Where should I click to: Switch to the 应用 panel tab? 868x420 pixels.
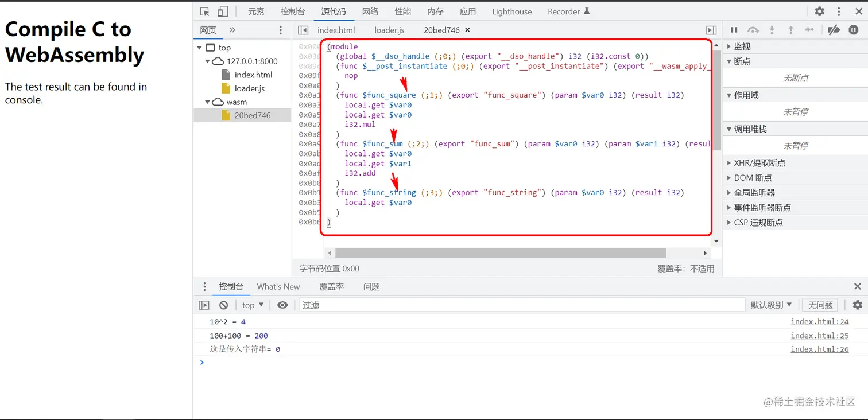[467, 11]
